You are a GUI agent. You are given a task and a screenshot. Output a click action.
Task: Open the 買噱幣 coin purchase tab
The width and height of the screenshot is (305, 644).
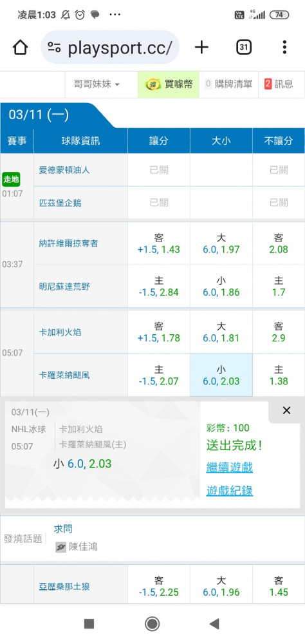pyautogui.click(x=169, y=84)
